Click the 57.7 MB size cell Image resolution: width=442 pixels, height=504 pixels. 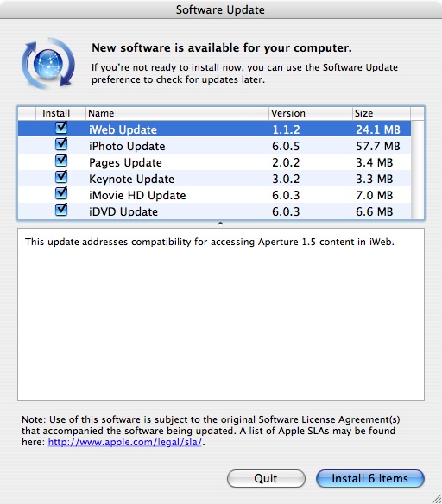378,146
